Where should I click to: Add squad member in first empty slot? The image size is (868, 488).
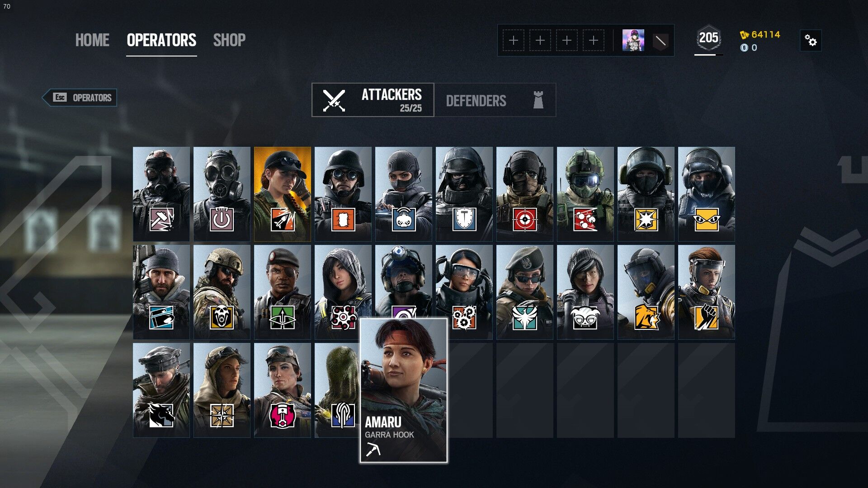coord(514,41)
